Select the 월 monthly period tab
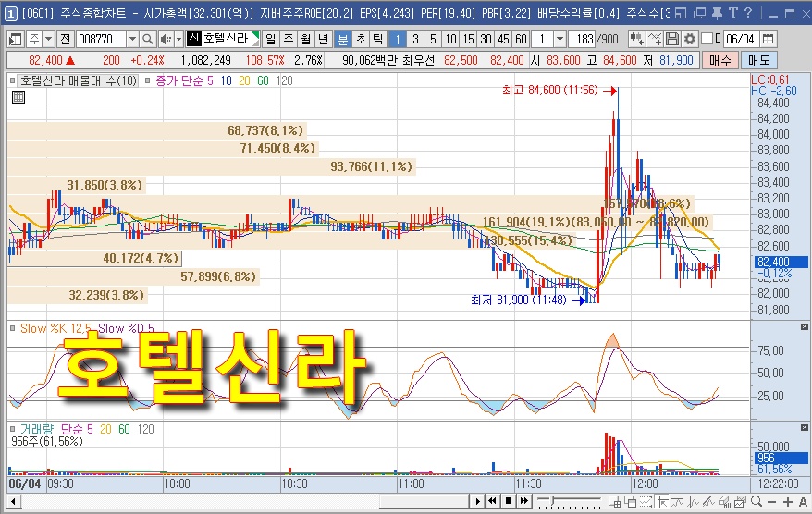812x514 pixels. coord(306,39)
